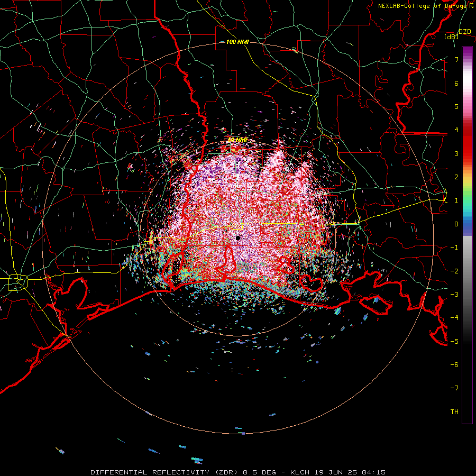Click the 3 dB value on color scale
476x476 pixels.
click(x=456, y=153)
